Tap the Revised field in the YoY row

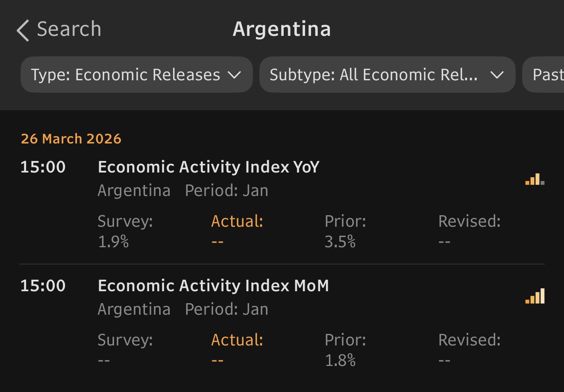[469, 222]
